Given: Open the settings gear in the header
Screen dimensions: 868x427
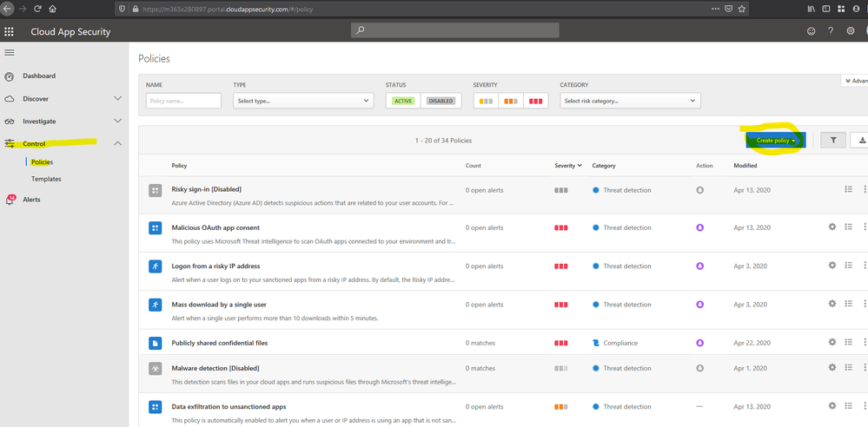Looking at the screenshot, I should point(851,31).
